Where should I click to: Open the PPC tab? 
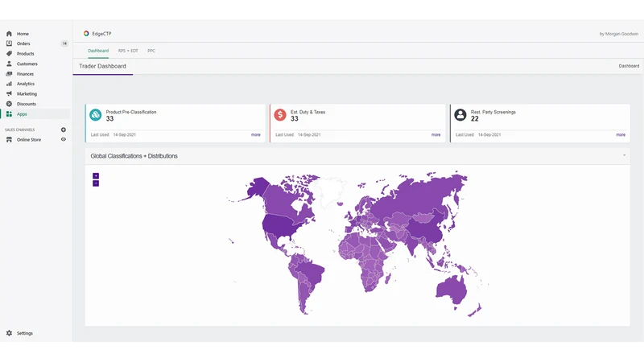[x=151, y=51]
